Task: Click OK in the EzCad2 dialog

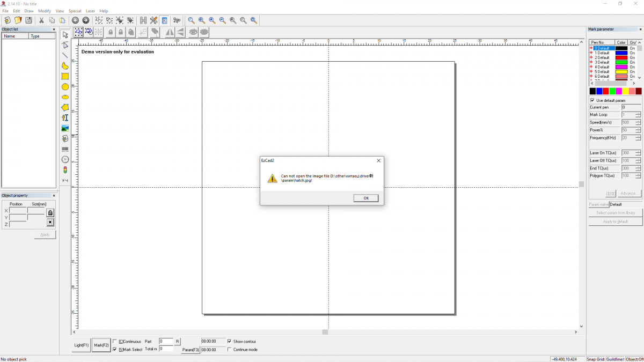Action: pyautogui.click(x=366, y=198)
